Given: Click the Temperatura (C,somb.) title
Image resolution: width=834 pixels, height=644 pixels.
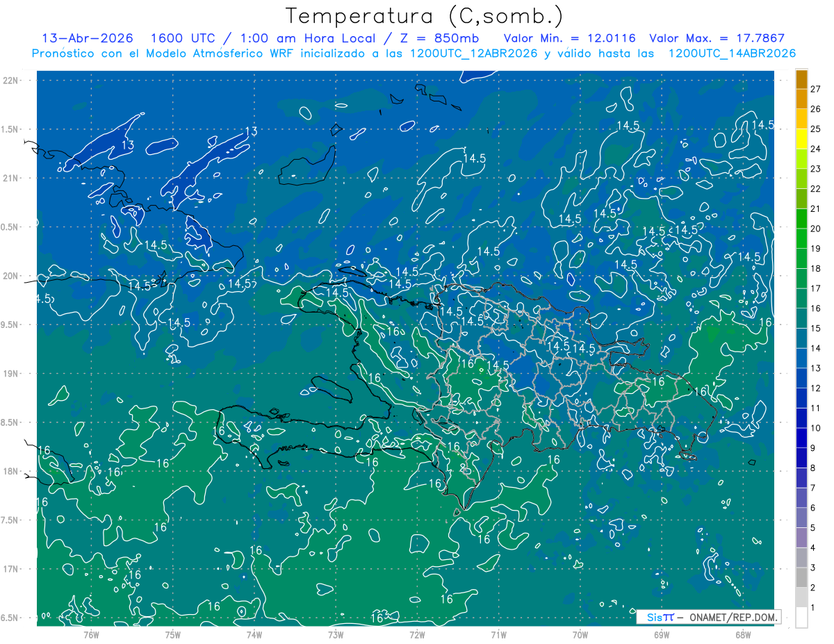Looking at the screenshot, I should tap(425, 15).
